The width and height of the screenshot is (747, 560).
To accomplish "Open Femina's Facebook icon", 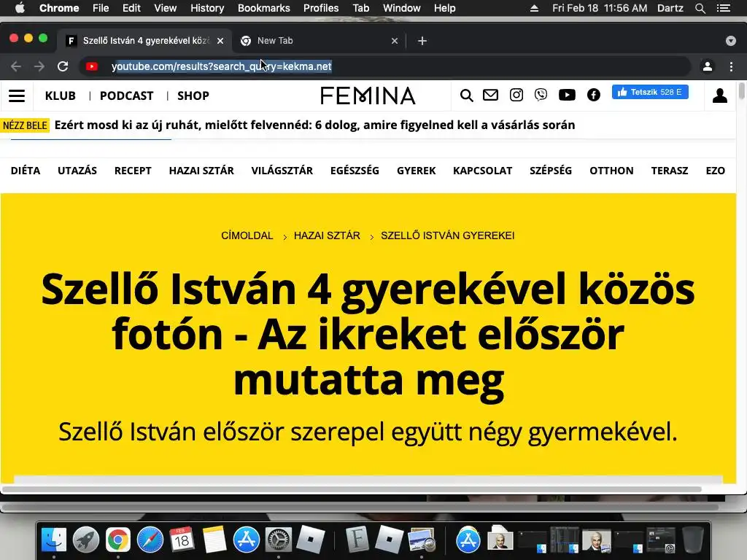I will tap(594, 95).
